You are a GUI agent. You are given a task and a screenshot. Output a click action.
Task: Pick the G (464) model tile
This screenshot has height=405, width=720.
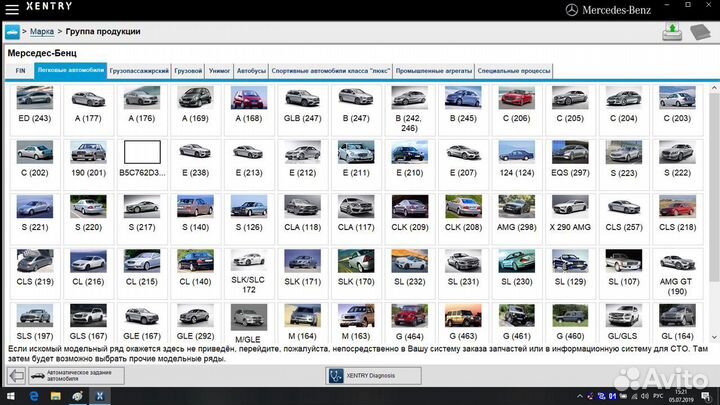click(410, 323)
